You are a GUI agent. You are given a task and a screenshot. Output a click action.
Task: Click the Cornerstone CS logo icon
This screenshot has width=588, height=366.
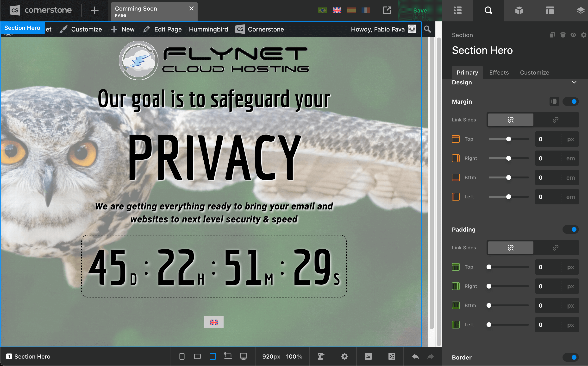15,10
